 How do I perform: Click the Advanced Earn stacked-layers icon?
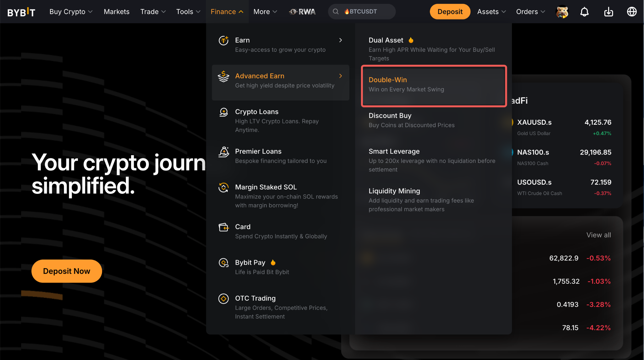[x=224, y=76]
